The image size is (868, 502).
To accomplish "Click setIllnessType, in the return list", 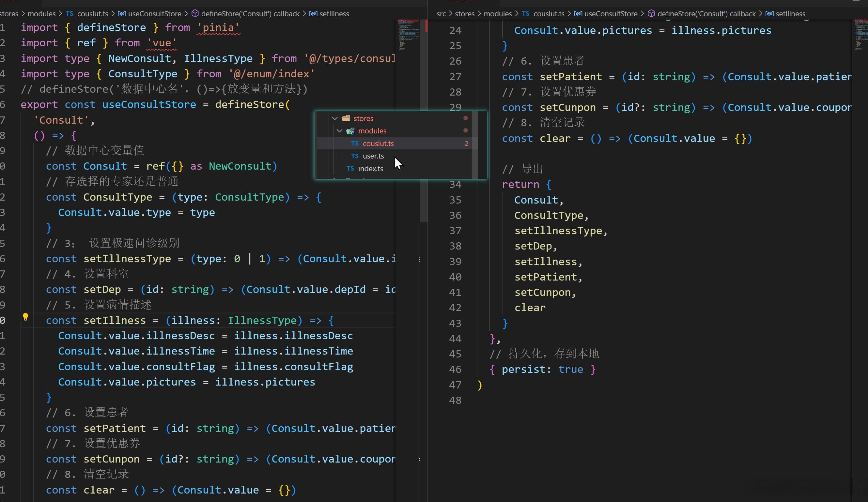I will tap(561, 231).
